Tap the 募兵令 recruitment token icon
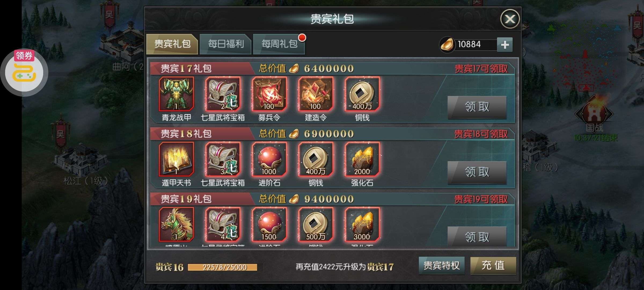 269,94
